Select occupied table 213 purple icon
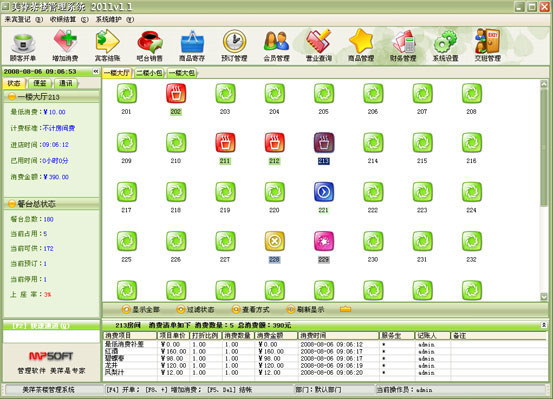The height and width of the screenshot is (399, 553). [x=324, y=143]
